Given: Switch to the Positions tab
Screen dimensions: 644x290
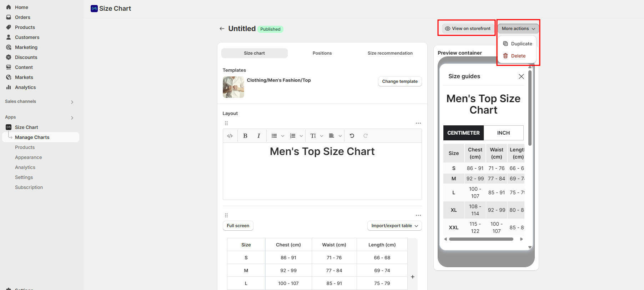Looking at the screenshot, I should [x=322, y=53].
